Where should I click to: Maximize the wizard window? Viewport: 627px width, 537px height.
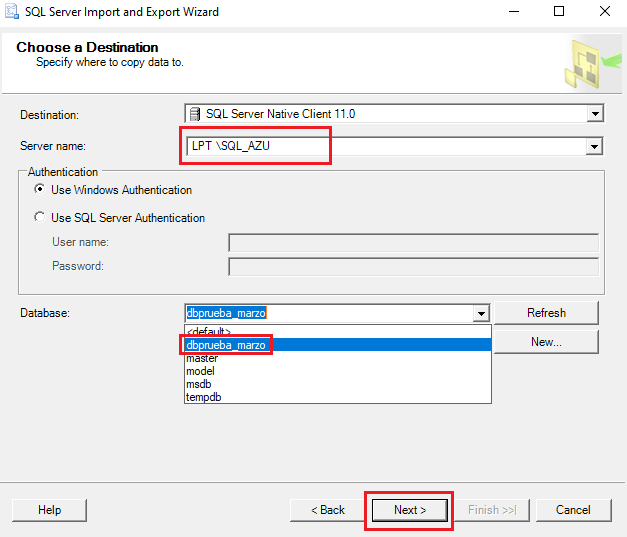[559, 11]
